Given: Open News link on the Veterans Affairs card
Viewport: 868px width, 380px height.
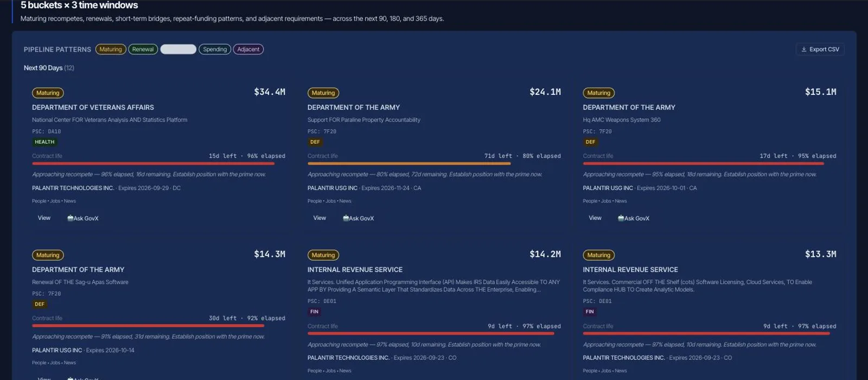Looking at the screenshot, I should click(x=70, y=201).
